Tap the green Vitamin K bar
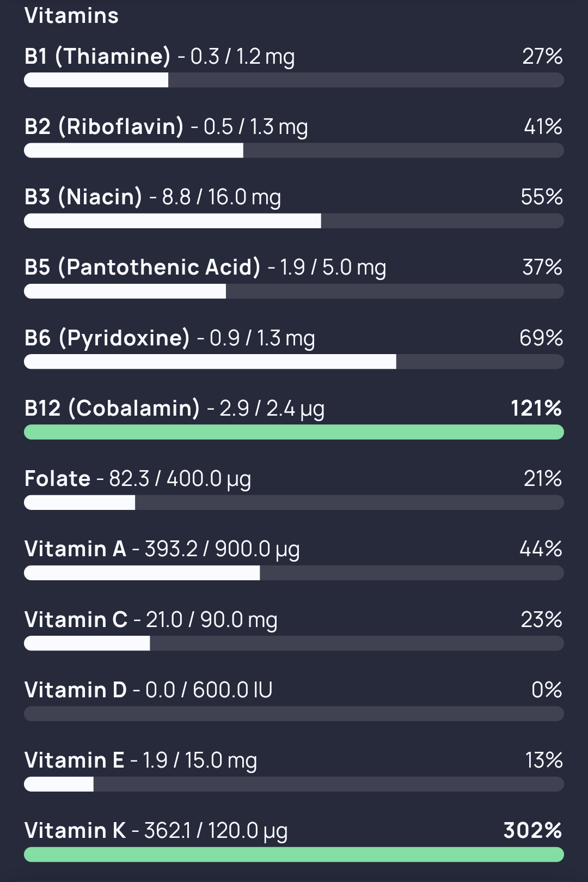 pyautogui.click(x=294, y=854)
